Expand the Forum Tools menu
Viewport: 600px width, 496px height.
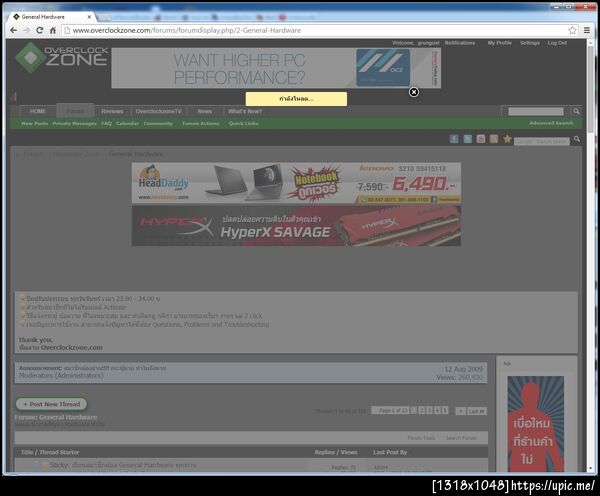[421, 438]
